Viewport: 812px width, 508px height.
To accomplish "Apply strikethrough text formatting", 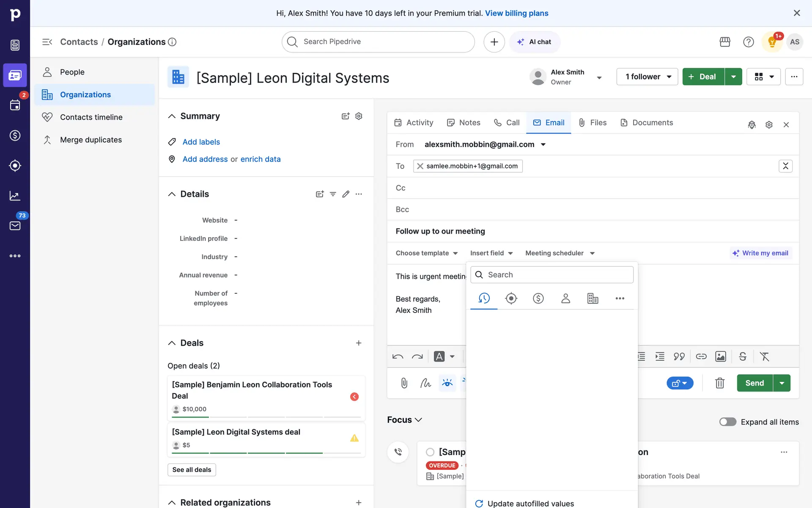I will click(743, 356).
